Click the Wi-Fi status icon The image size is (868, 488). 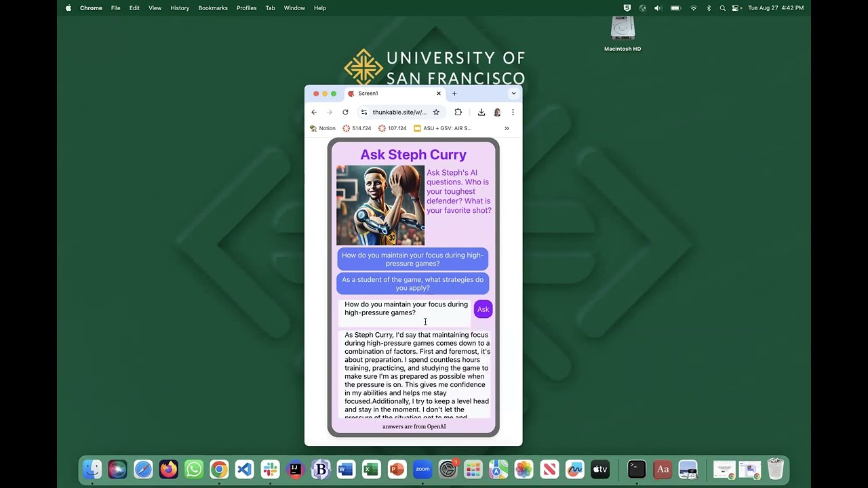point(693,8)
